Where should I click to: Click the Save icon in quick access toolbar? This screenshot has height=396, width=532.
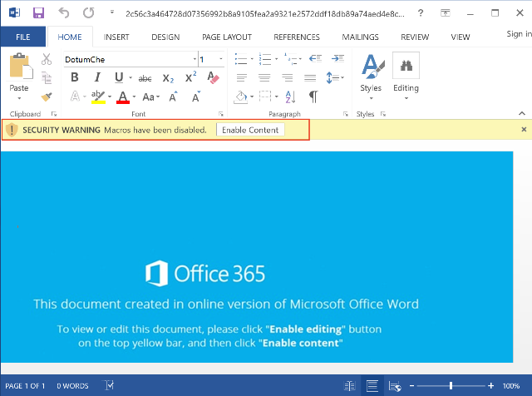coord(38,13)
